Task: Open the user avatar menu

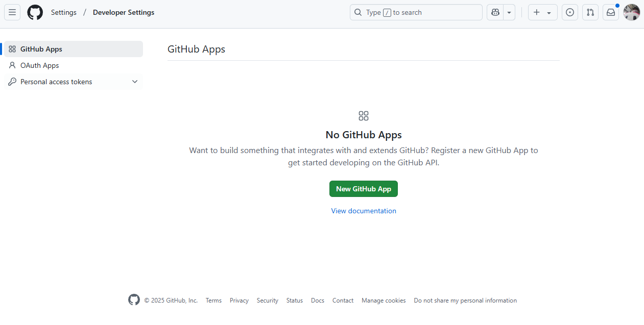Action: (x=632, y=12)
